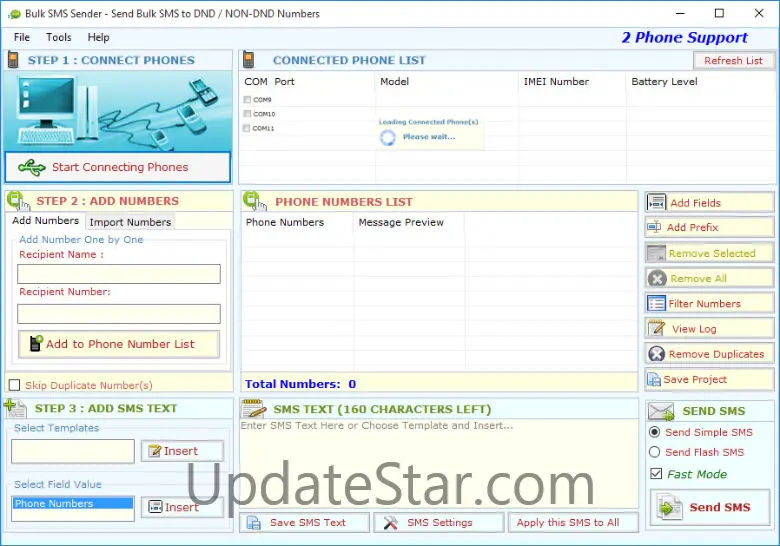Viewport: 780px width, 546px height.
Task: Open the Help menu
Action: click(x=98, y=37)
